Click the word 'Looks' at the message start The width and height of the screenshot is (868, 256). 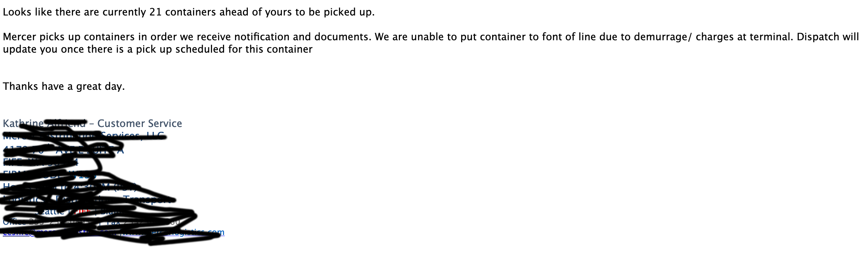click(x=17, y=12)
